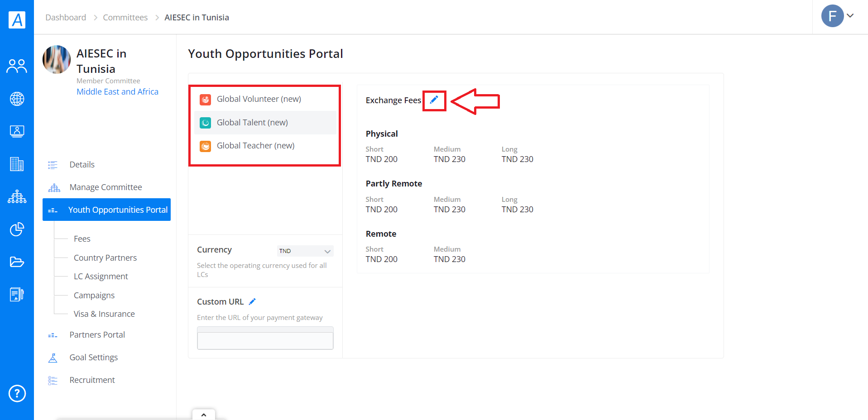This screenshot has height=420, width=868.
Task: Click the AIESEC logo icon
Action: (x=17, y=20)
